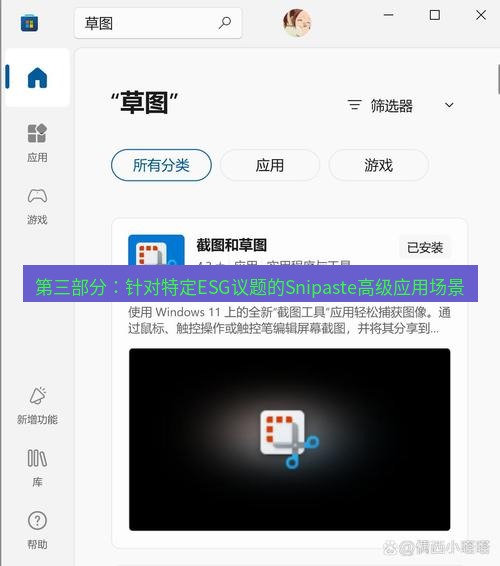The width and height of the screenshot is (500, 566).
Task: Minimize the Store window
Action: (x=388, y=15)
